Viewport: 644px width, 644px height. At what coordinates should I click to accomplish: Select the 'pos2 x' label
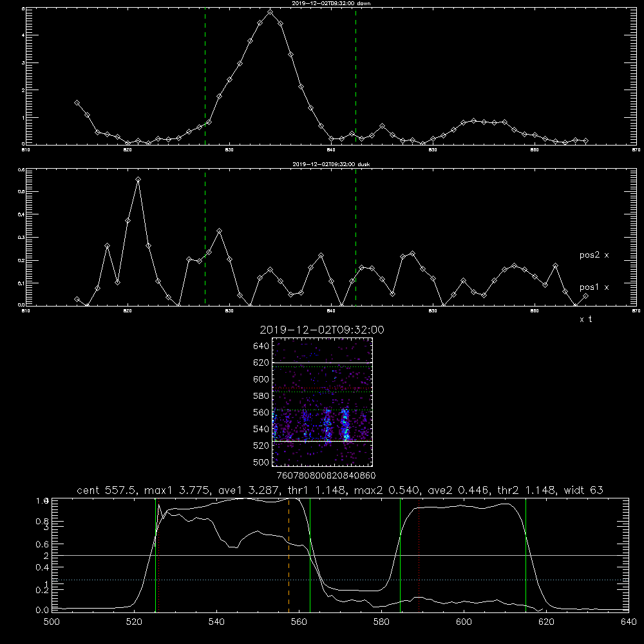click(x=594, y=255)
